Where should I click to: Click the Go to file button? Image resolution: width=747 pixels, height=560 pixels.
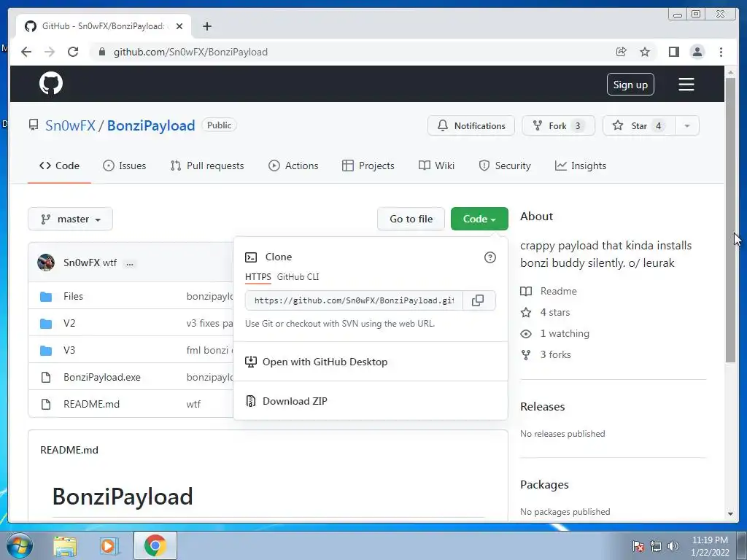click(x=411, y=219)
